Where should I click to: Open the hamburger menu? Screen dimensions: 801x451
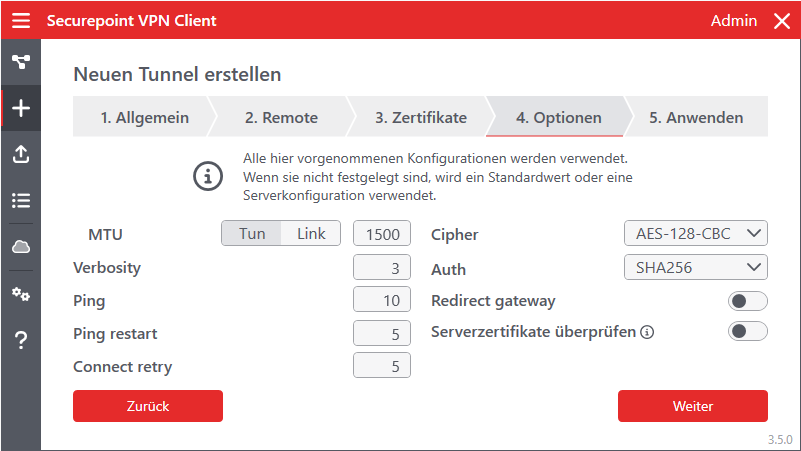coord(21,21)
